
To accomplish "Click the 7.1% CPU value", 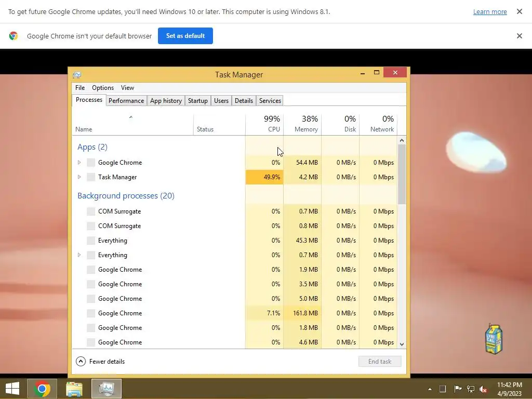I will (x=273, y=313).
